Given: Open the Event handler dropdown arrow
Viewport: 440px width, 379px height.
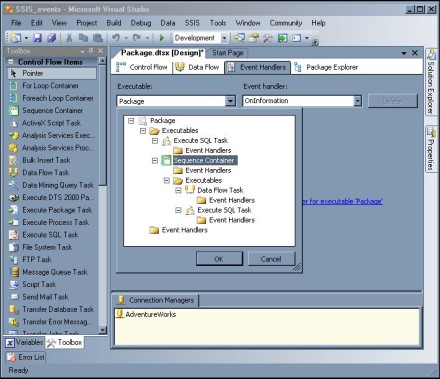Looking at the screenshot, I should tap(357, 101).
